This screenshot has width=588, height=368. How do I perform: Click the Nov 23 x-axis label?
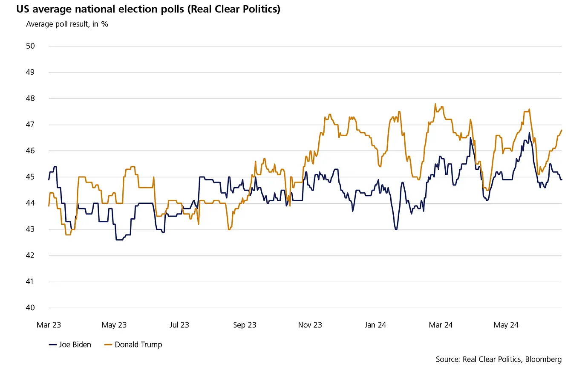310,325
